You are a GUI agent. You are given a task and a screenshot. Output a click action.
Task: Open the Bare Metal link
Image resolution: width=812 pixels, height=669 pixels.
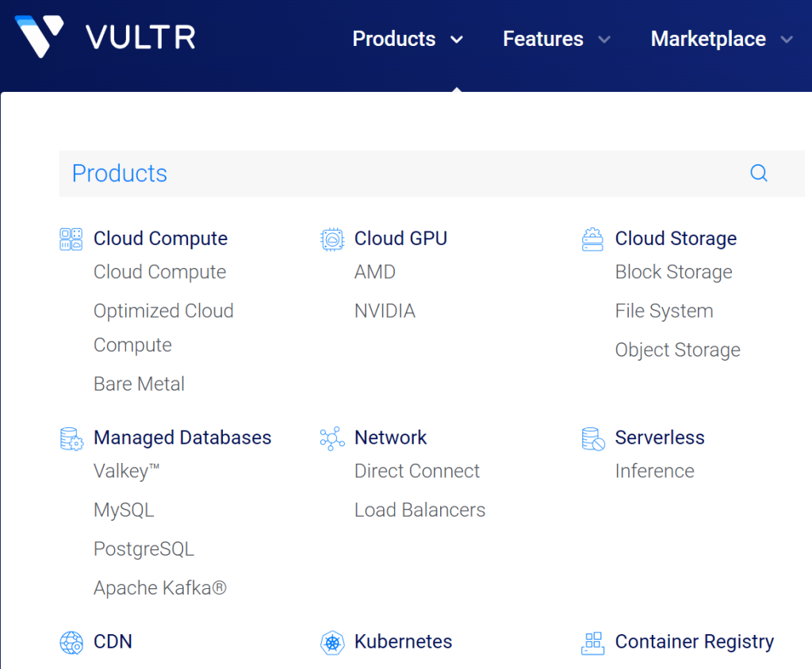(x=139, y=384)
